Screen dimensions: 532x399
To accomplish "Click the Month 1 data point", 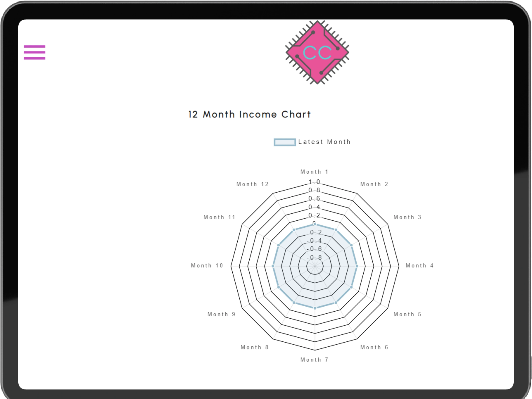I will point(315,224).
